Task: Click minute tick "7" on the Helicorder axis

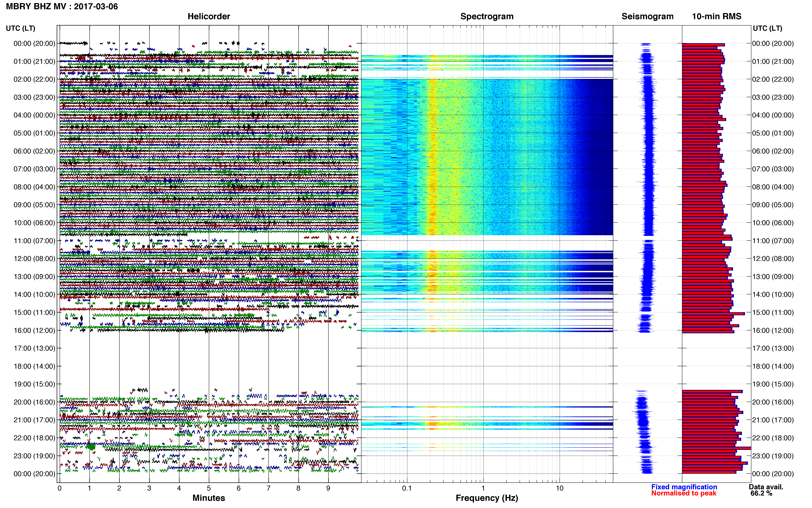Action: click(x=269, y=488)
